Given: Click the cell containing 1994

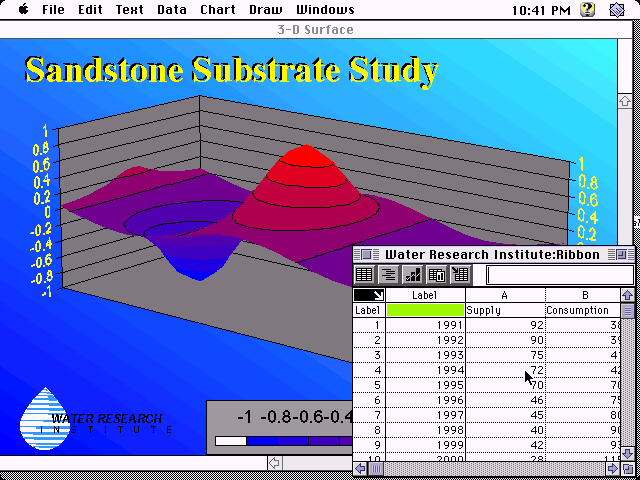Looking at the screenshot, I should [x=425, y=370].
